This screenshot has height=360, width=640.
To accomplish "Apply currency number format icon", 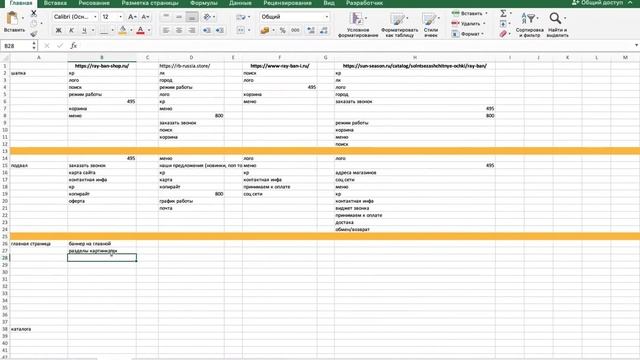I will coord(265,31).
